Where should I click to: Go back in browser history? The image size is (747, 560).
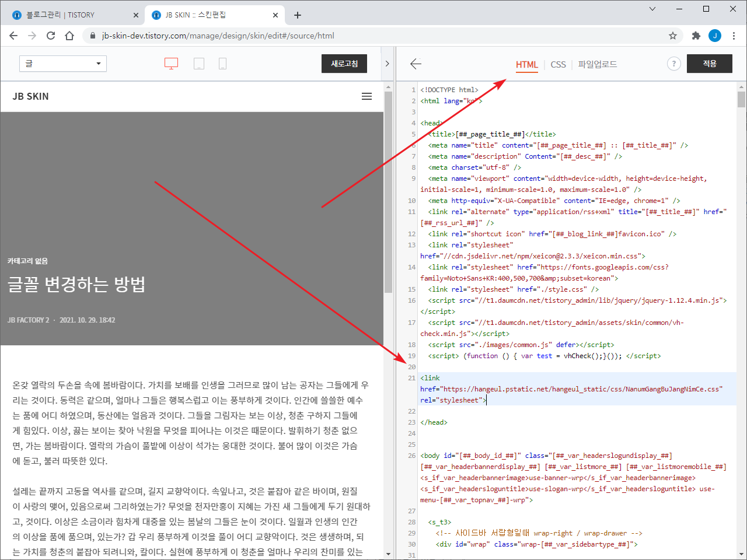(x=13, y=36)
